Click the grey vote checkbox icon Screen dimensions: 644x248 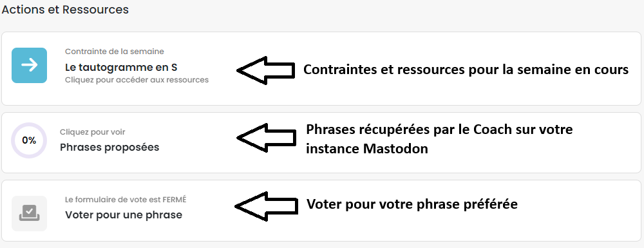(x=29, y=213)
